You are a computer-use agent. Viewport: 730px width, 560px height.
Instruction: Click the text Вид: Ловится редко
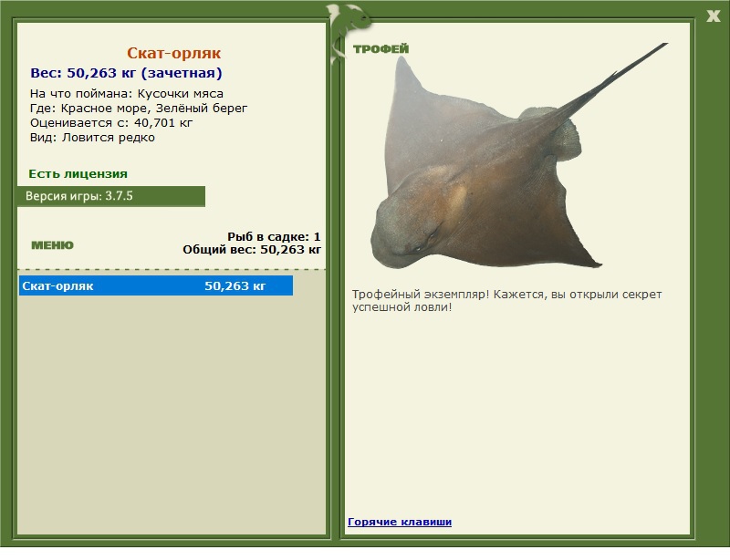point(92,138)
